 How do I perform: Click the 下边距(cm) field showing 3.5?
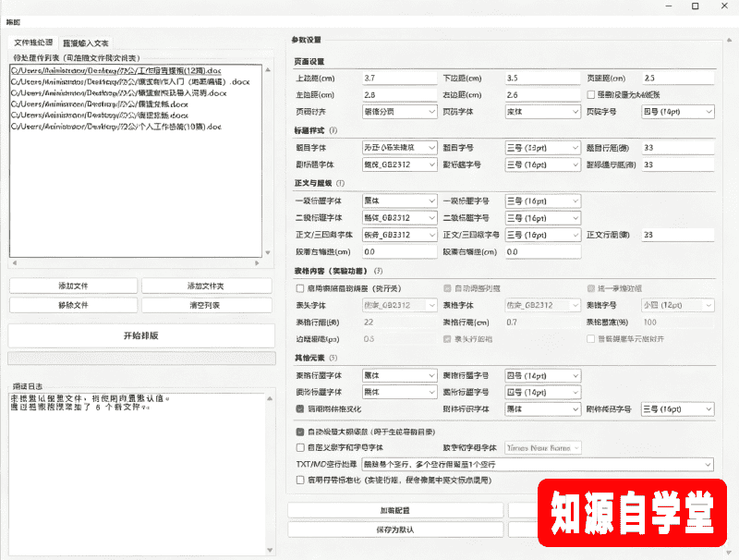542,79
